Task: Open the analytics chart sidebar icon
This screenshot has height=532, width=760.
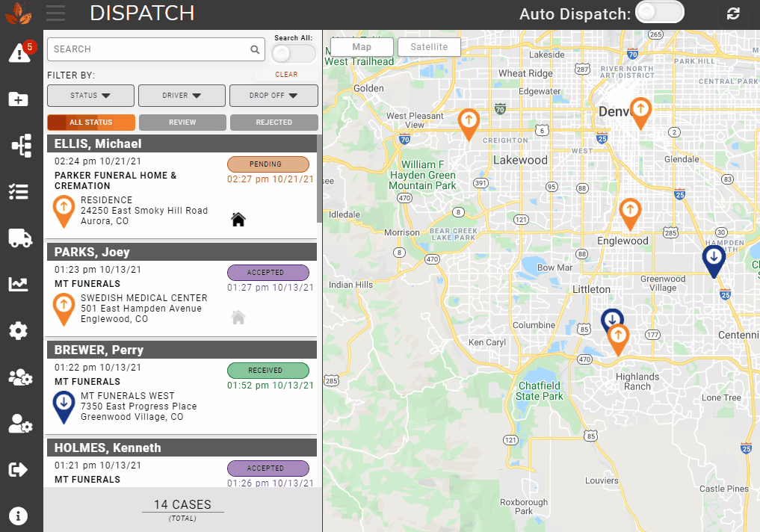Action: pos(19,284)
